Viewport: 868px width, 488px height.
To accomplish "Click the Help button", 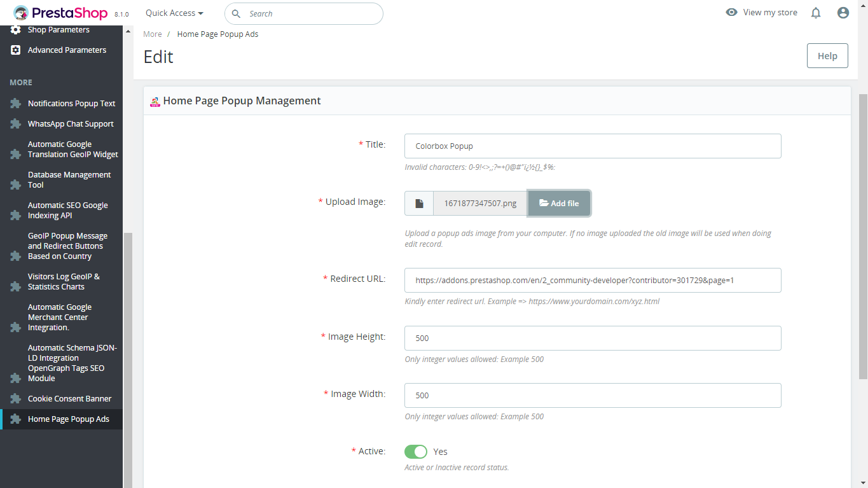I will coord(827,56).
